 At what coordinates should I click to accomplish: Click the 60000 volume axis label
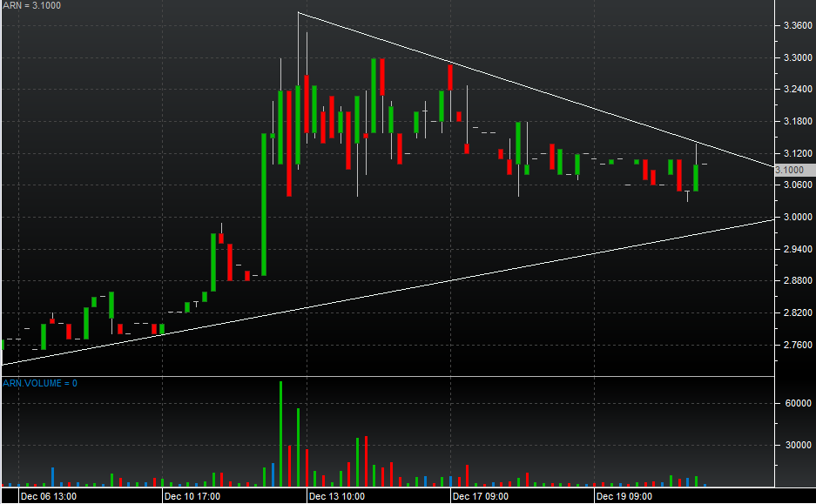tap(796, 404)
